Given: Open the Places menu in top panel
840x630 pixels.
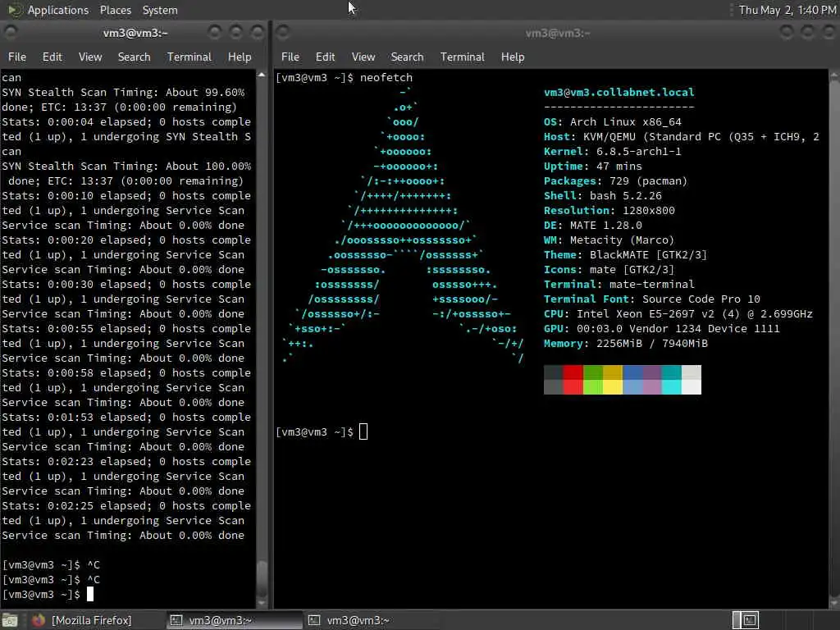Looking at the screenshot, I should pos(115,10).
